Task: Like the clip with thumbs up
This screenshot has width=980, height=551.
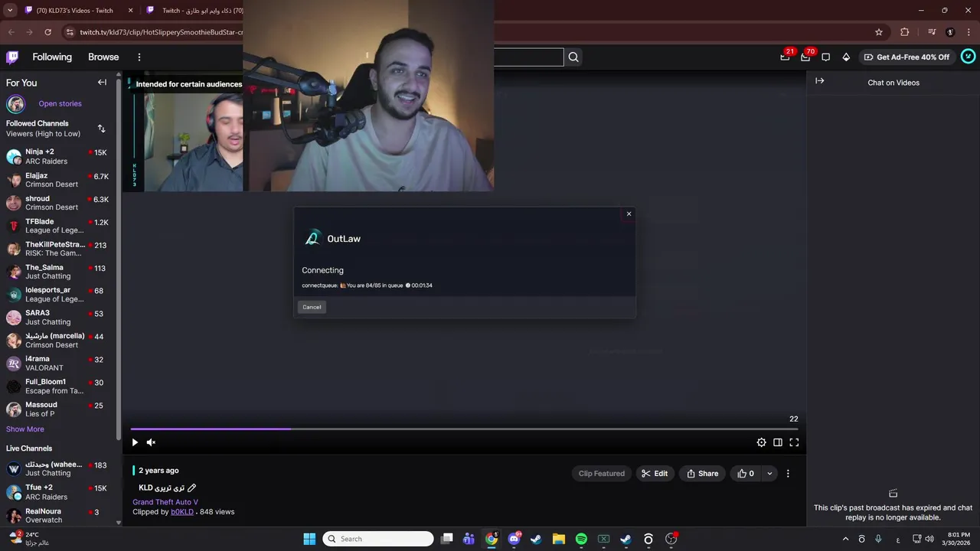Action: [x=746, y=474]
